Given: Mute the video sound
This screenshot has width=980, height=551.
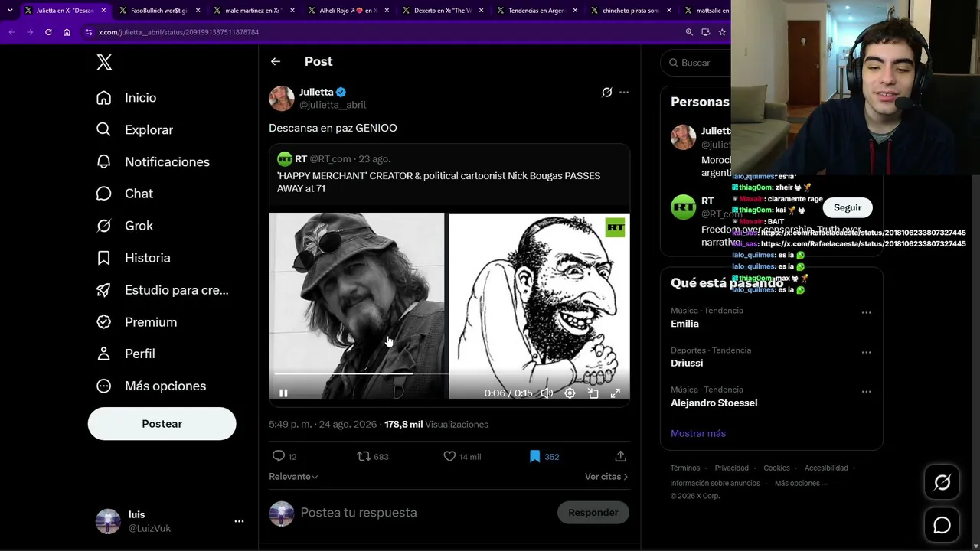Looking at the screenshot, I should (x=547, y=393).
